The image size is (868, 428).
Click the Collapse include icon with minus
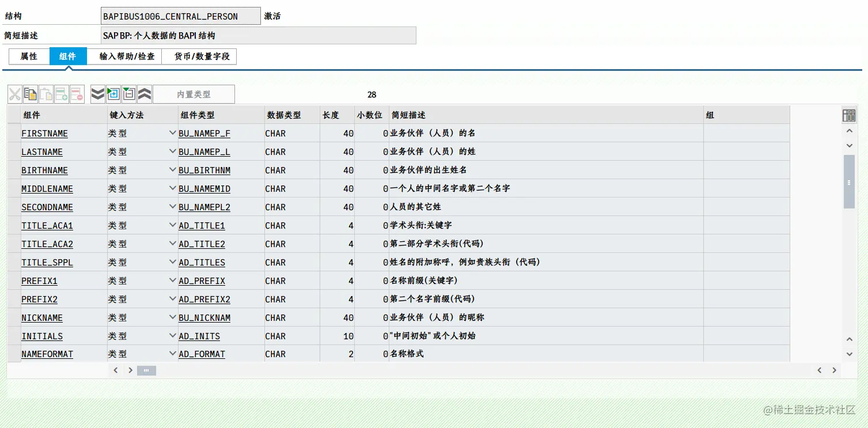[x=129, y=94]
